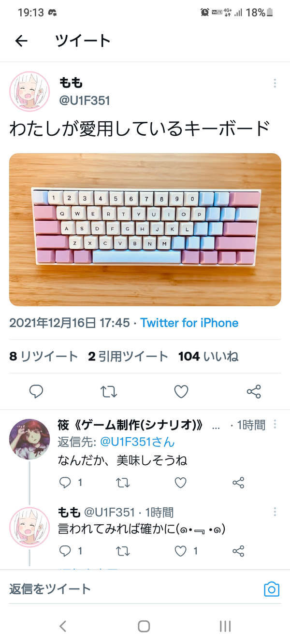This screenshot has width=290, height=644.
Task: View the 104 いいね list
Action: click(208, 357)
